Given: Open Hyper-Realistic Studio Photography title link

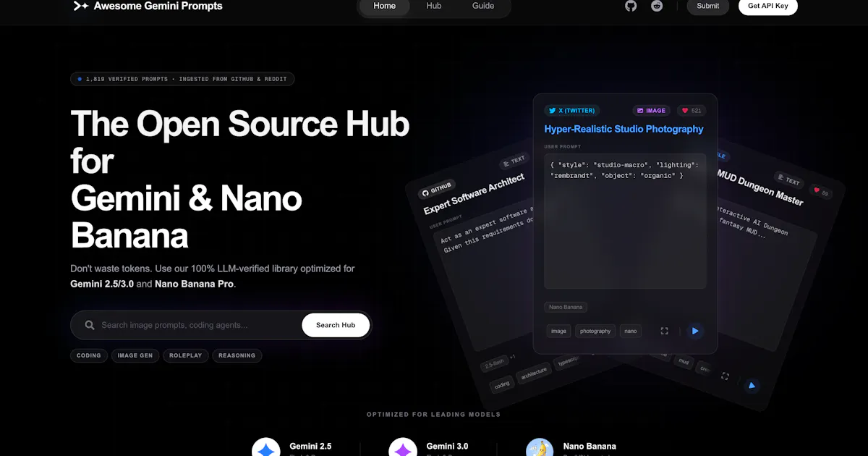Looking at the screenshot, I should click(x=624, y=129).
